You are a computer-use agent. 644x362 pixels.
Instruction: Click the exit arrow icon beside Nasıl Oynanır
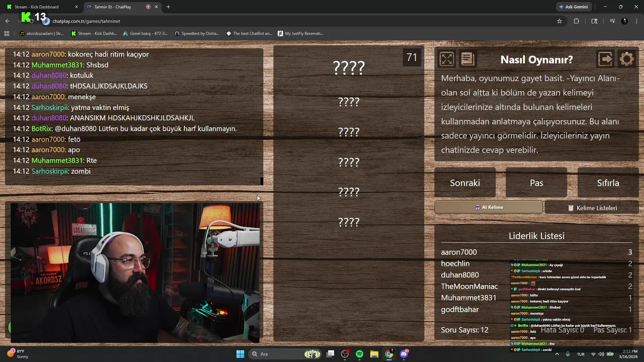(x=605, y=59)
